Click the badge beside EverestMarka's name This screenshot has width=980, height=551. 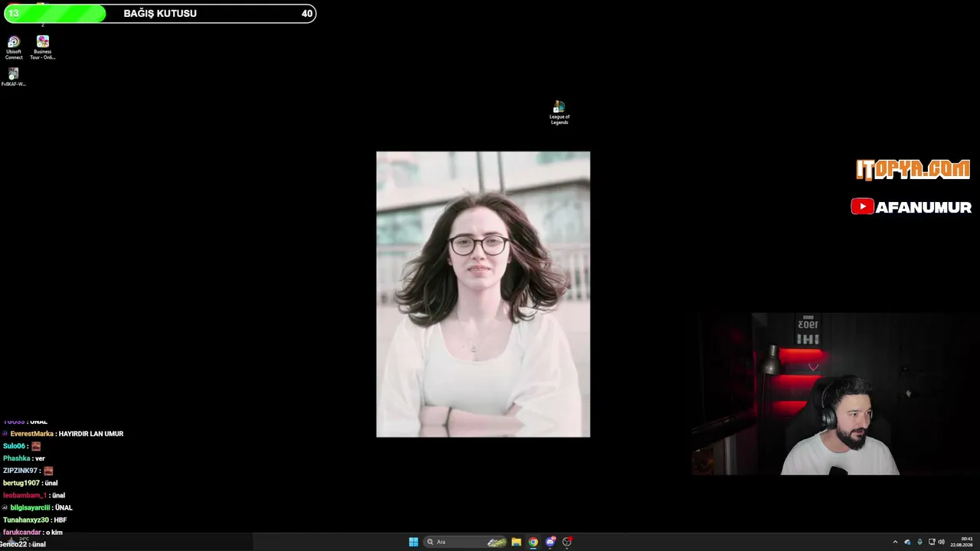(5, 434)
